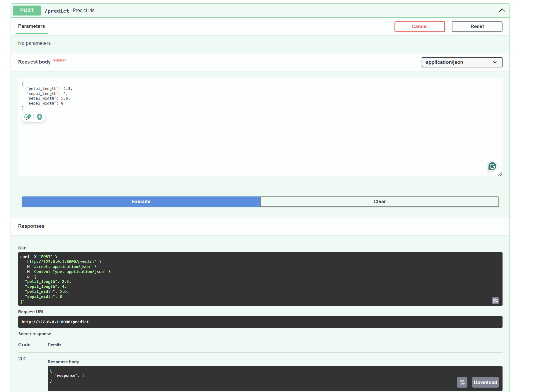557x392 pixels.
Task: Open the application/json content type dropdown
Action: pyautogui.click(x=462, y=62)
